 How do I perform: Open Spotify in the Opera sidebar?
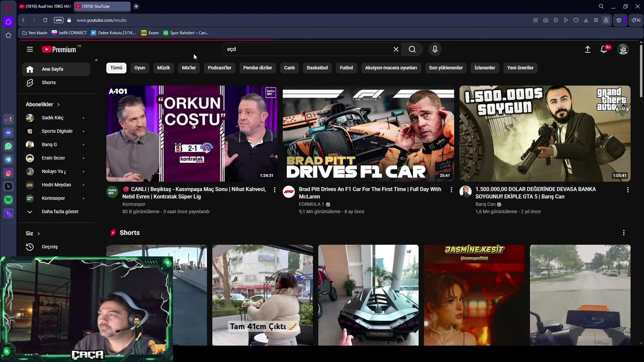click(8, 200)
